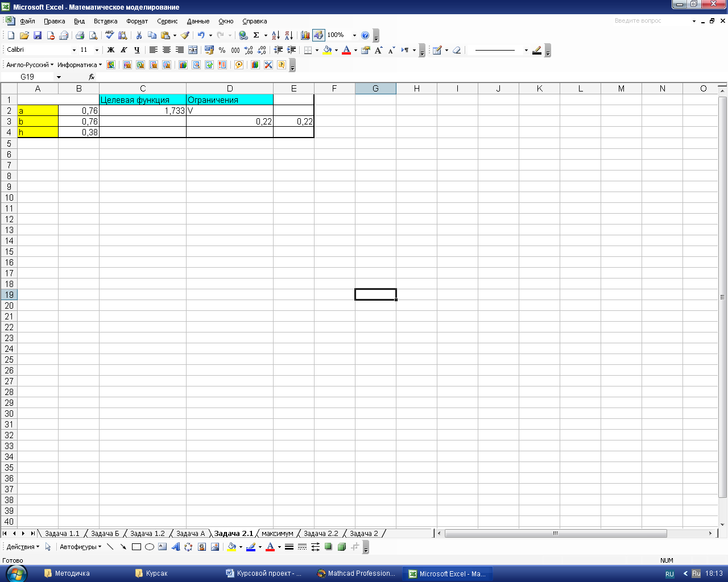
Task: Open the Информатика dropdown
Action: pyautogui.click(x=80, y=65)
